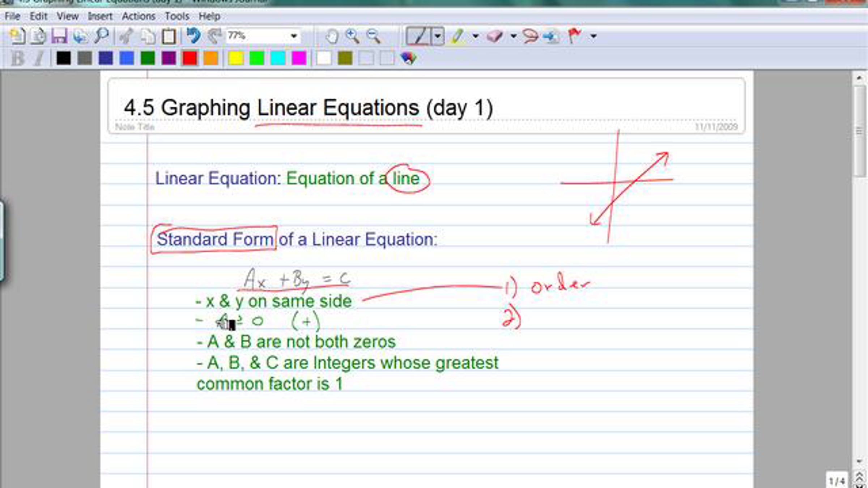Viewport: 868px width, 488px height.
Task: Select the Eraser tool
Action: pos(495,36)
